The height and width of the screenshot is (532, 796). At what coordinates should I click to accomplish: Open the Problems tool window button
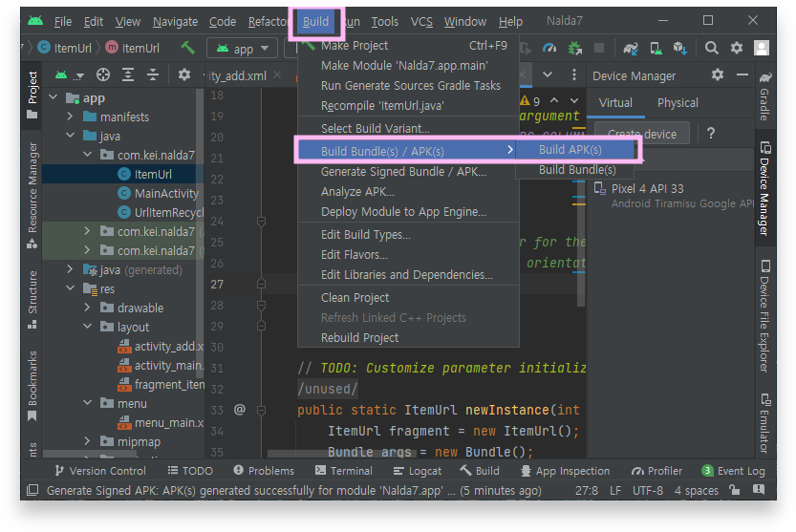(x=264, y=471)
